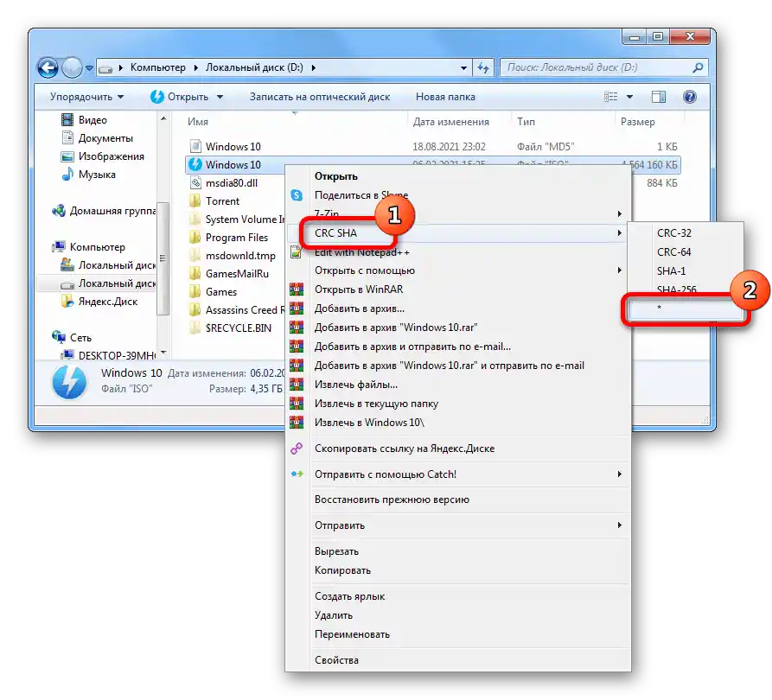This screenshot has height=700, width=772.
Task: Select CRC SHA in the context menu
Action: pyautogui.click(x=458, y=232)
